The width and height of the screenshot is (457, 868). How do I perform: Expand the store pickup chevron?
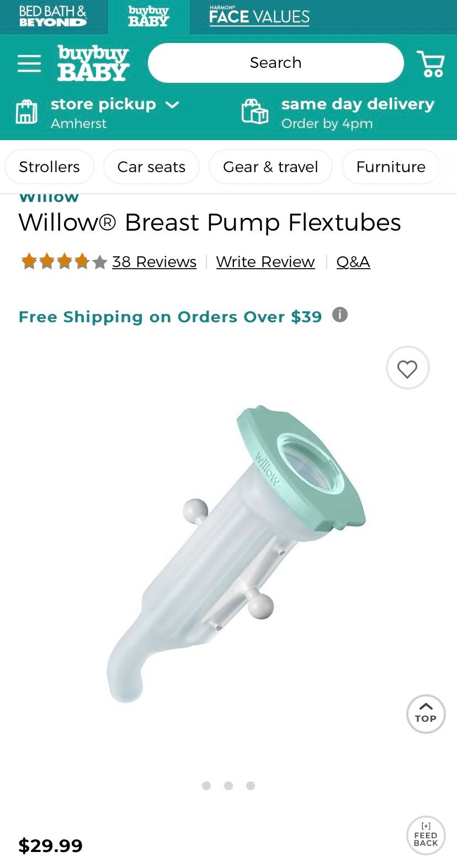[x=172, y=104]
